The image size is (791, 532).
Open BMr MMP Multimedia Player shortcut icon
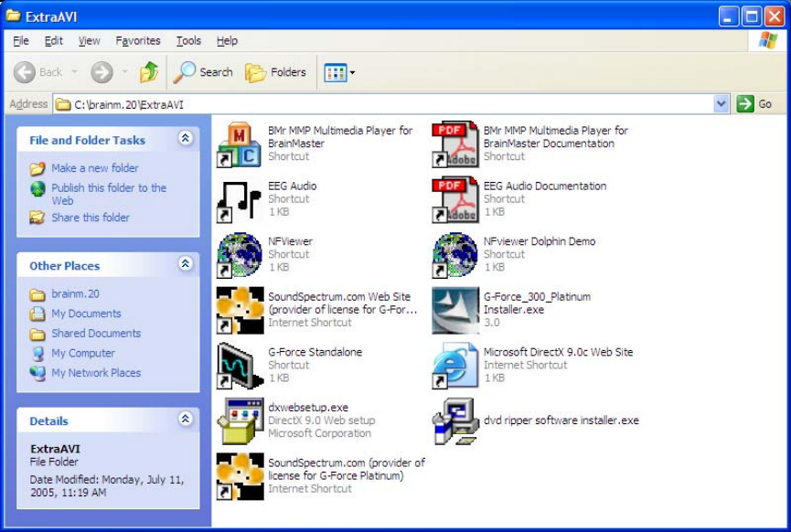point(238,144)
